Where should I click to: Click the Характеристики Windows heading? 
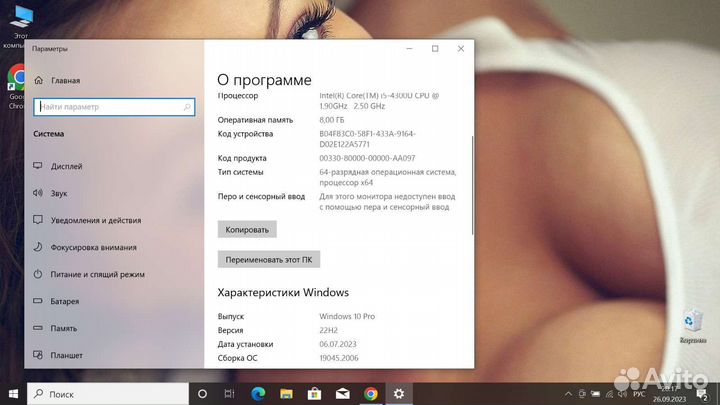(x=283, y=292)
